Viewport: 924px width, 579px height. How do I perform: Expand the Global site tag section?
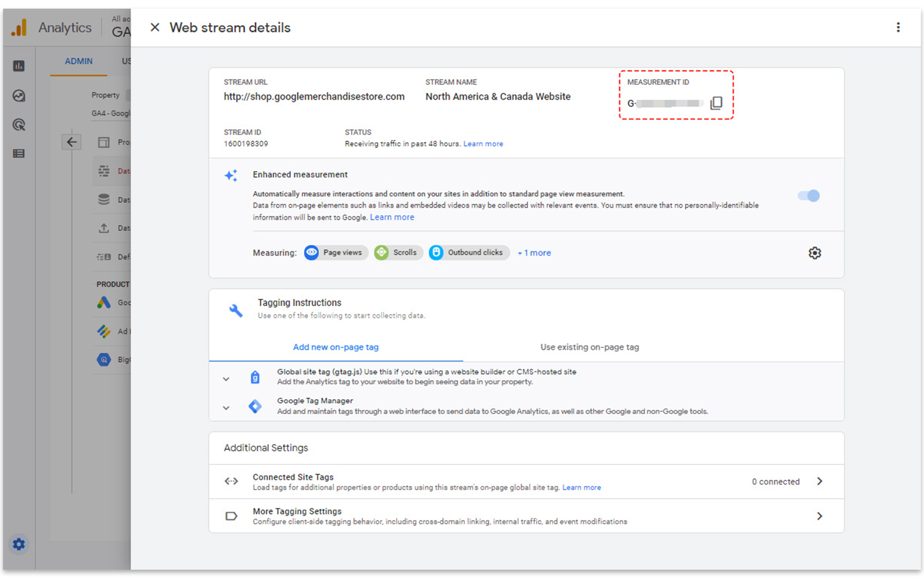(226, 379)
